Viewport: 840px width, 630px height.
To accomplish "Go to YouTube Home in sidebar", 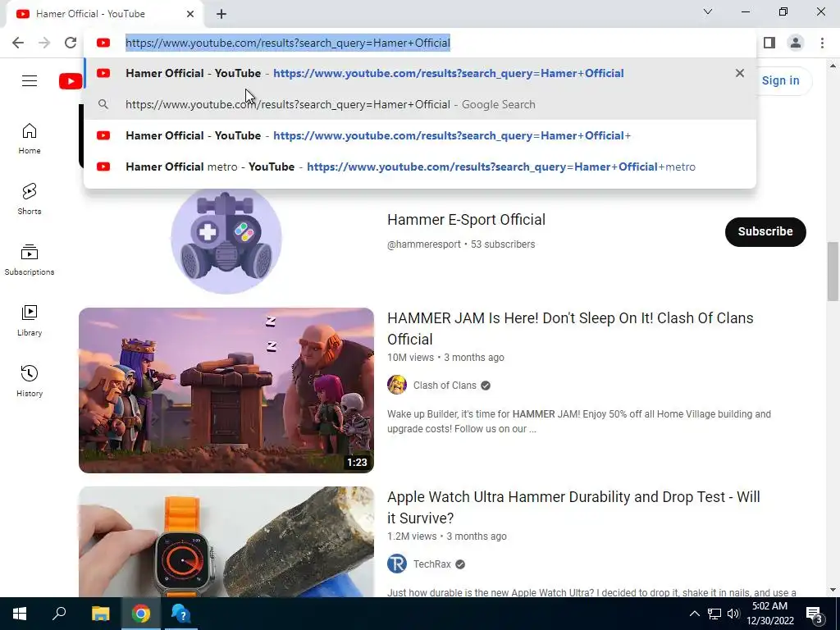I will point(30,139).
